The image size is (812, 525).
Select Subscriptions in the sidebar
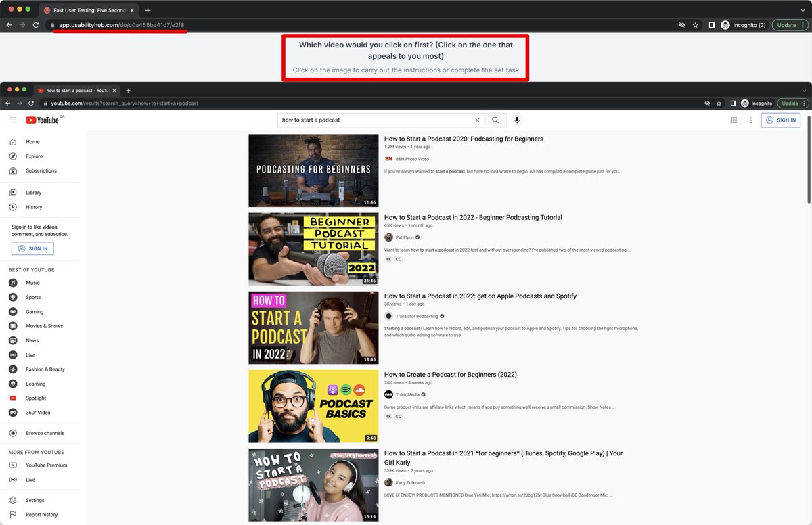point(41,170)
